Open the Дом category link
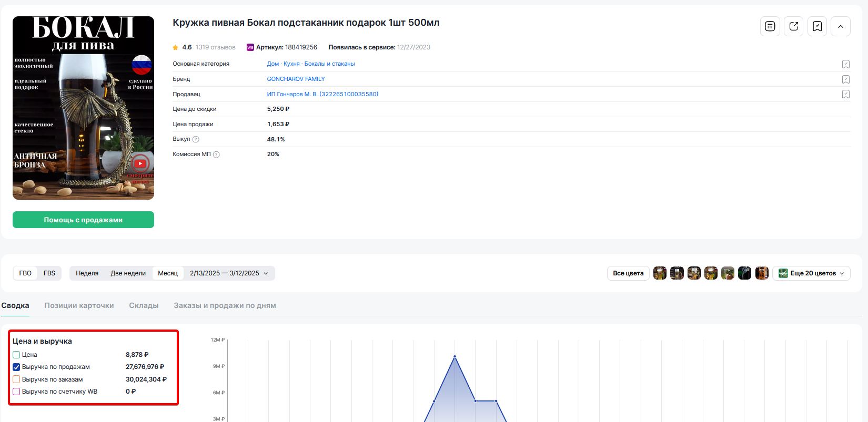This screenshot has width=868, height=422. (273, 64)
